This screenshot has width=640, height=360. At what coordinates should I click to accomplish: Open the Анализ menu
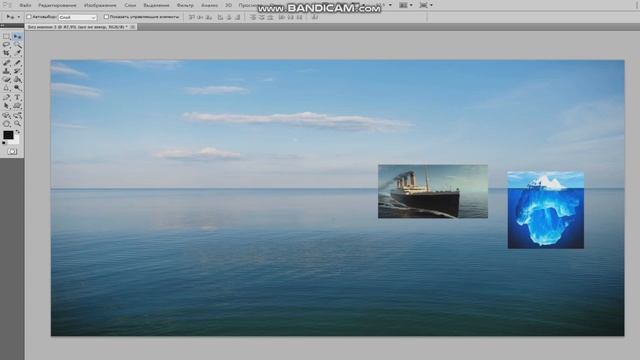[x=209, y=5]
